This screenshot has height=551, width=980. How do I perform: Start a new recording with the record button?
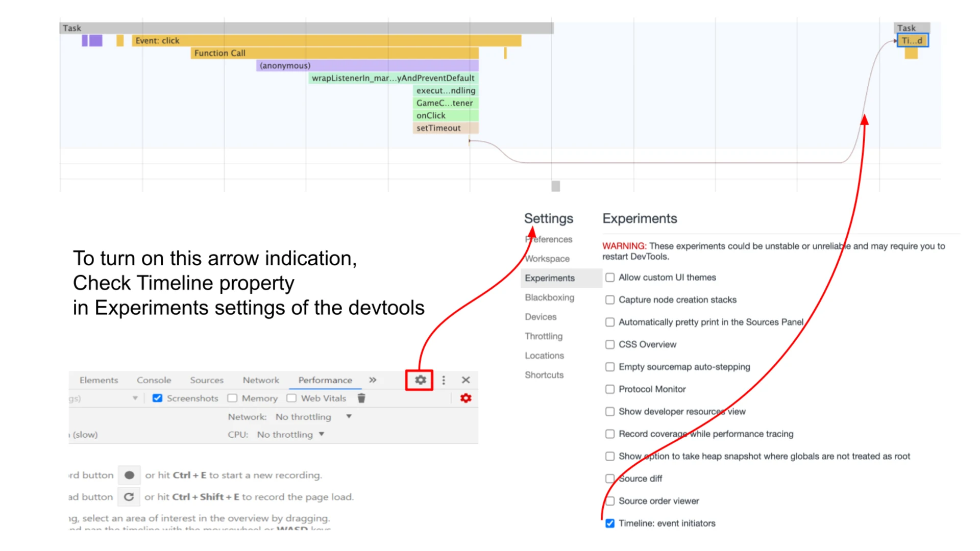click(129, 474)
